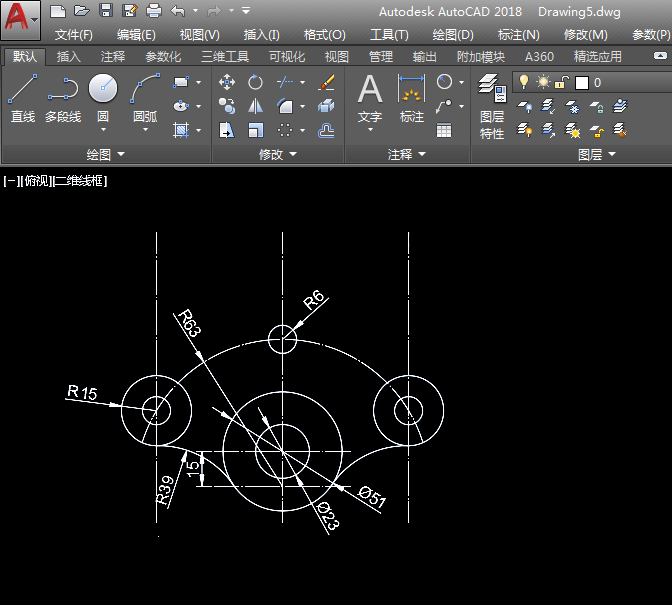Toggle the layer on/off light bulb

(523, 82)
